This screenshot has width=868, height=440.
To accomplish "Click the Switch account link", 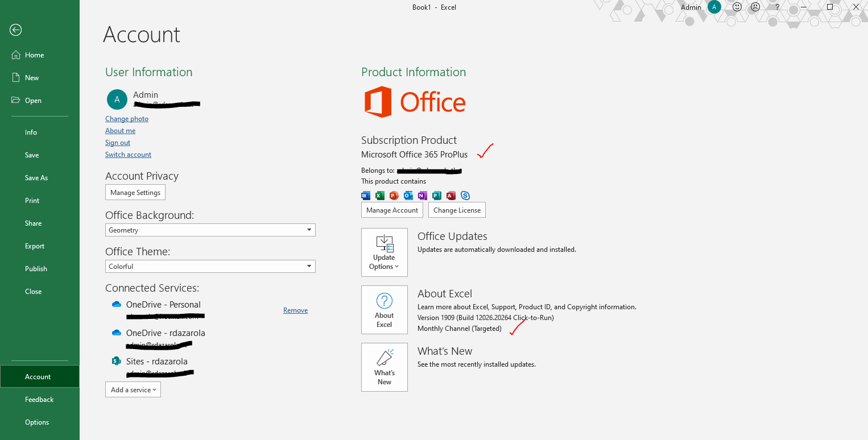I will pyautogui.click(x=128, y=155).
